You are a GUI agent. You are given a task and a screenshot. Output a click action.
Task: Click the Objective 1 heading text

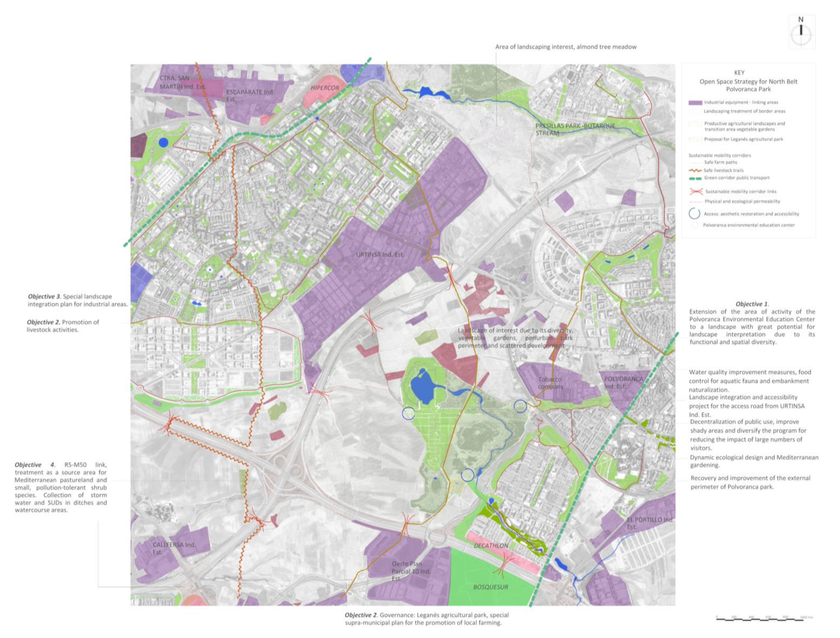click(x=752, y=304)
